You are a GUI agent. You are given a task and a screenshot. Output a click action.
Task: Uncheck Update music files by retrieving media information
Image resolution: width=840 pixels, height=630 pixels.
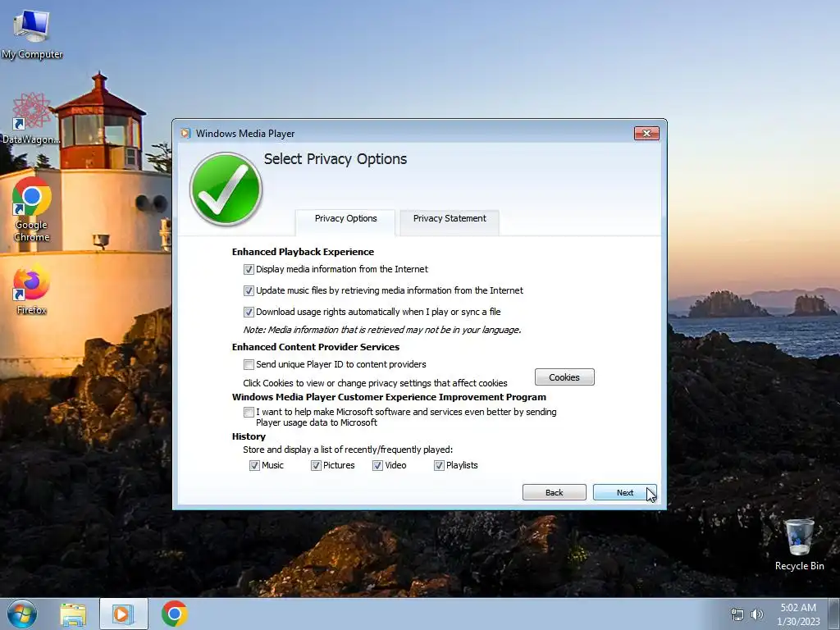(249, 291)
